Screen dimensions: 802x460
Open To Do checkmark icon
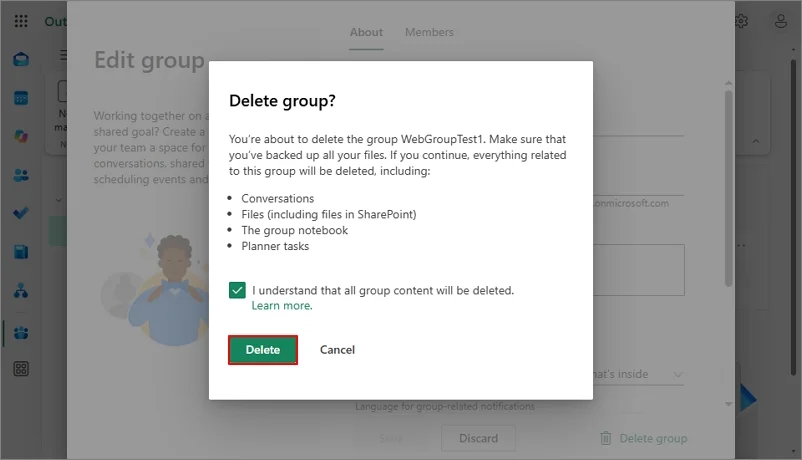(x=21, y=213)
